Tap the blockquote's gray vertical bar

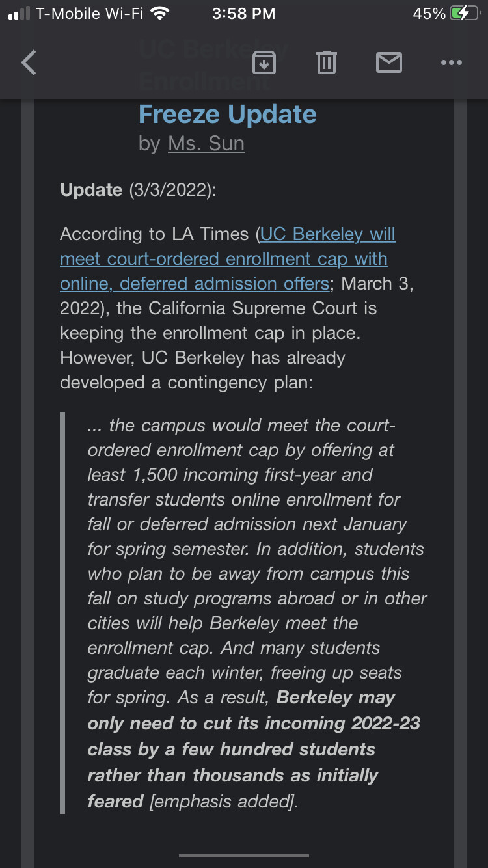[62, 612]
